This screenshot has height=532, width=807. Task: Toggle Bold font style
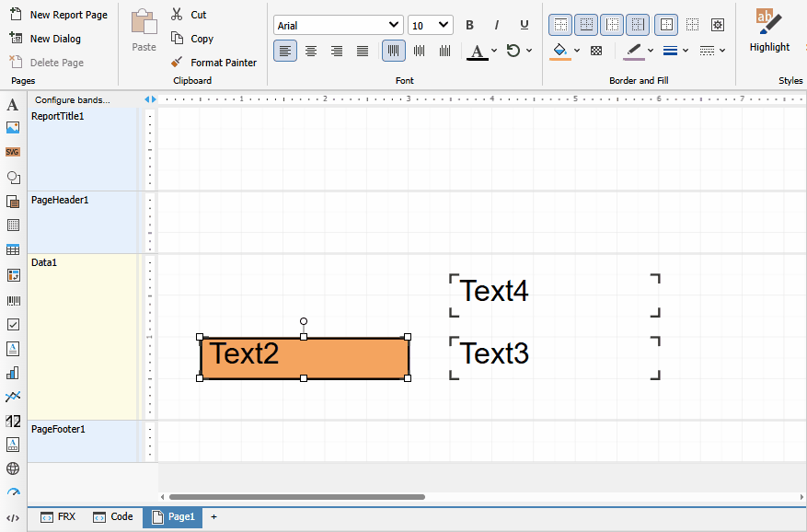pos(469,25)
